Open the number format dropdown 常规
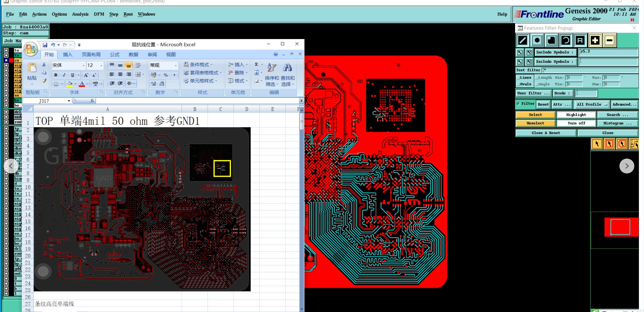The image size is (644, 312). [x=176, y=65]
